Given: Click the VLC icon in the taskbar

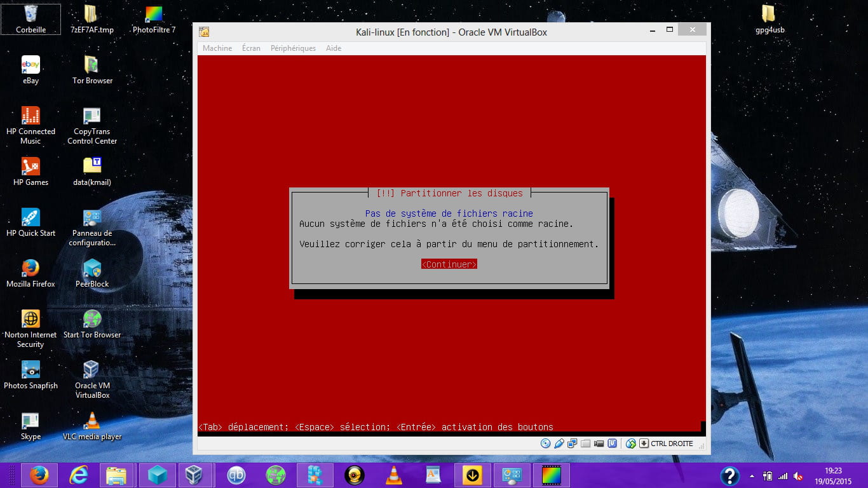Looking at the screenshot, I should tap(394, 475).
